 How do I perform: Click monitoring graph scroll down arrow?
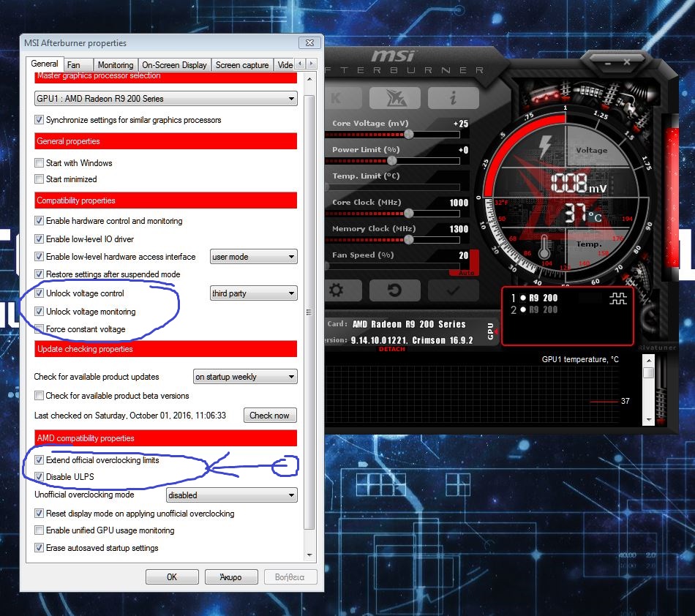(x=648, y=419)
